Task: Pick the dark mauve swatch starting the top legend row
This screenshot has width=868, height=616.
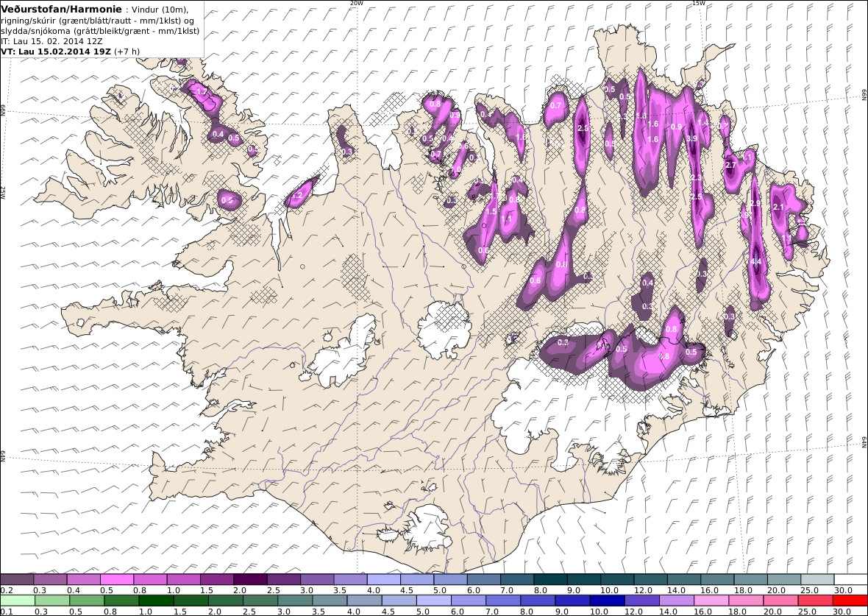Action: pyautogui.click(x=17, y=579)
